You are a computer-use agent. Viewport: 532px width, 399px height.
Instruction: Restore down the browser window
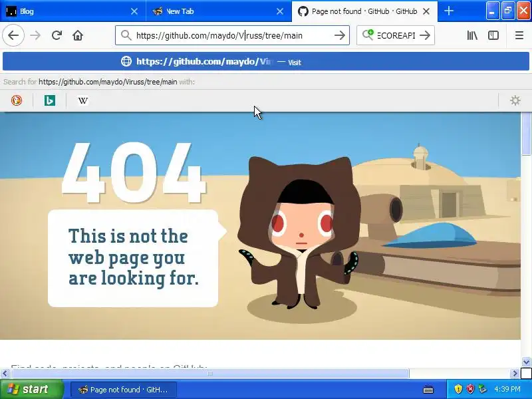[x=508, y=11]
